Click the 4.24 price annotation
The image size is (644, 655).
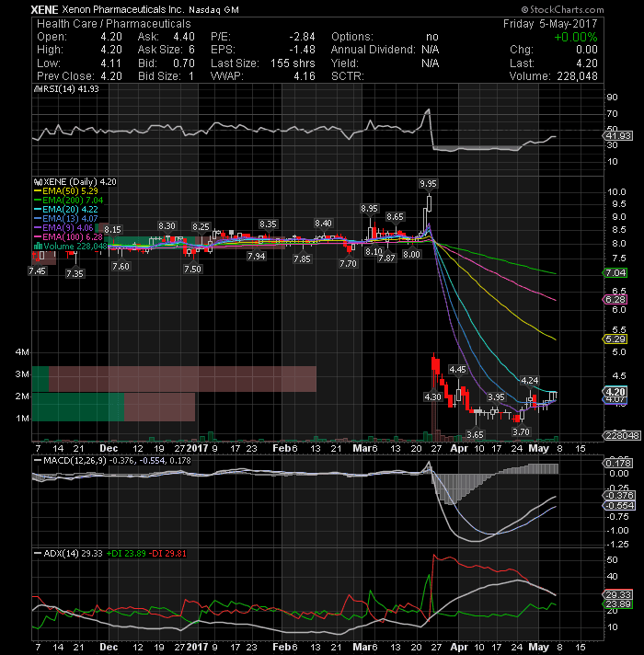[x=530, y=380]
